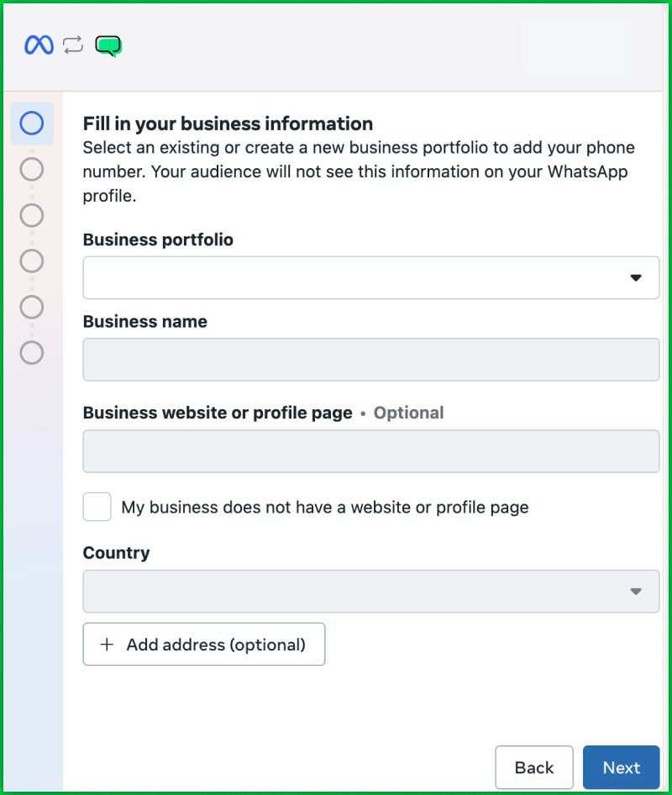This screenshot has width=672, height=795.
Task: Check the business has no website checkbox
Action: click(97, 507)
